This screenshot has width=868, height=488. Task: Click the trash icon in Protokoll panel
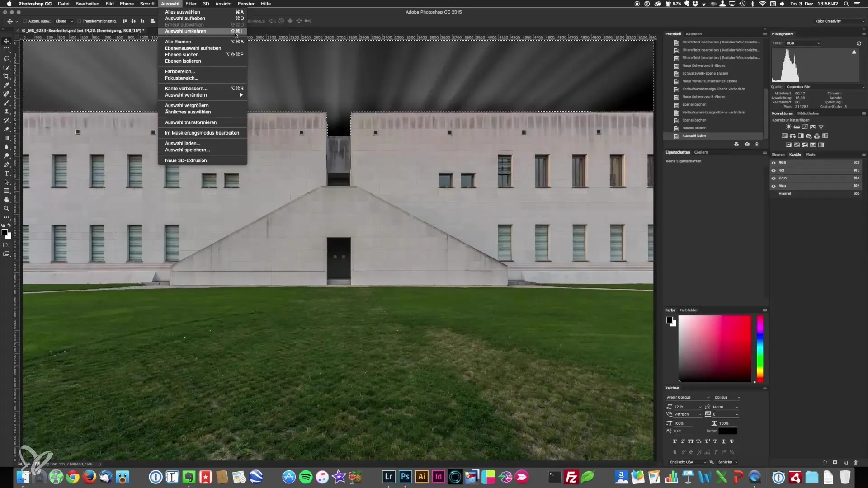[x=756, y=144]
